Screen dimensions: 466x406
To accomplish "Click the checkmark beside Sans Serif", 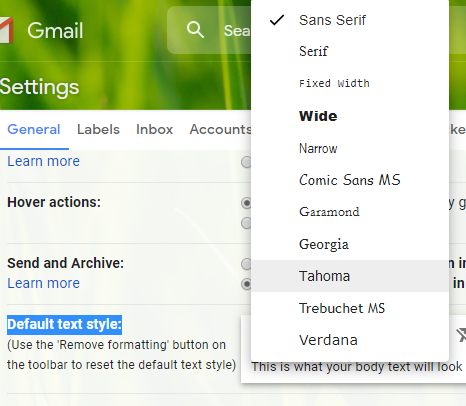I will [277, 20].
